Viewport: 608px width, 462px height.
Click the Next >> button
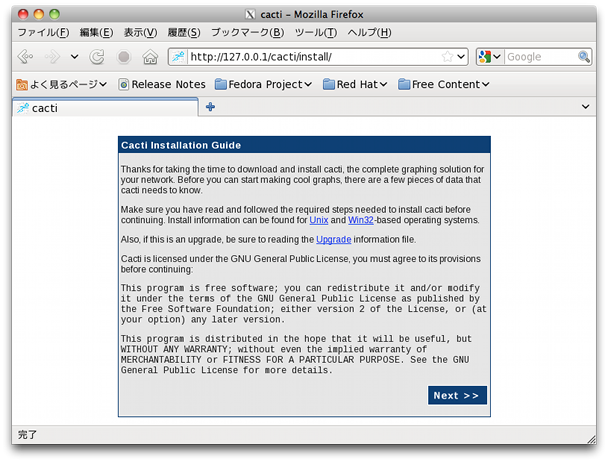(457, 395)
